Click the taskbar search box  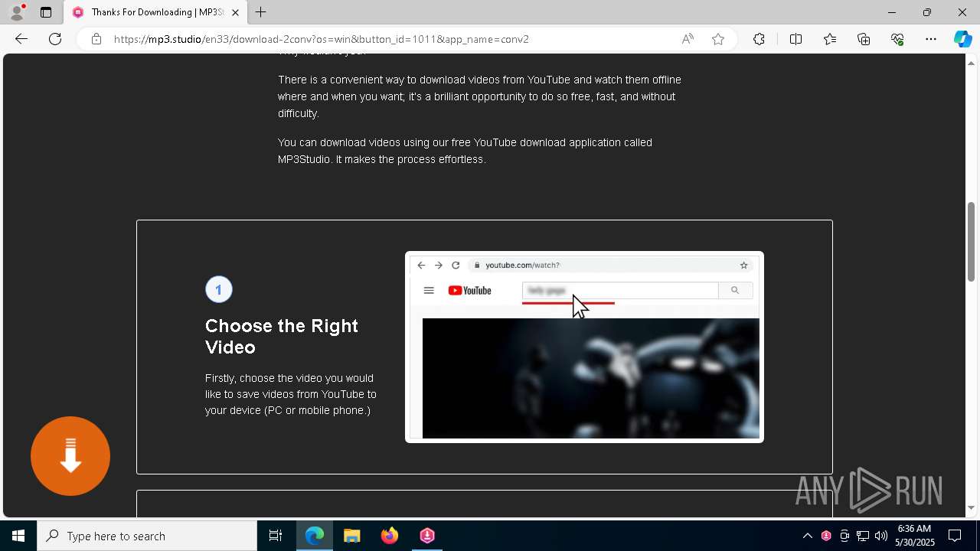point(147,536)
